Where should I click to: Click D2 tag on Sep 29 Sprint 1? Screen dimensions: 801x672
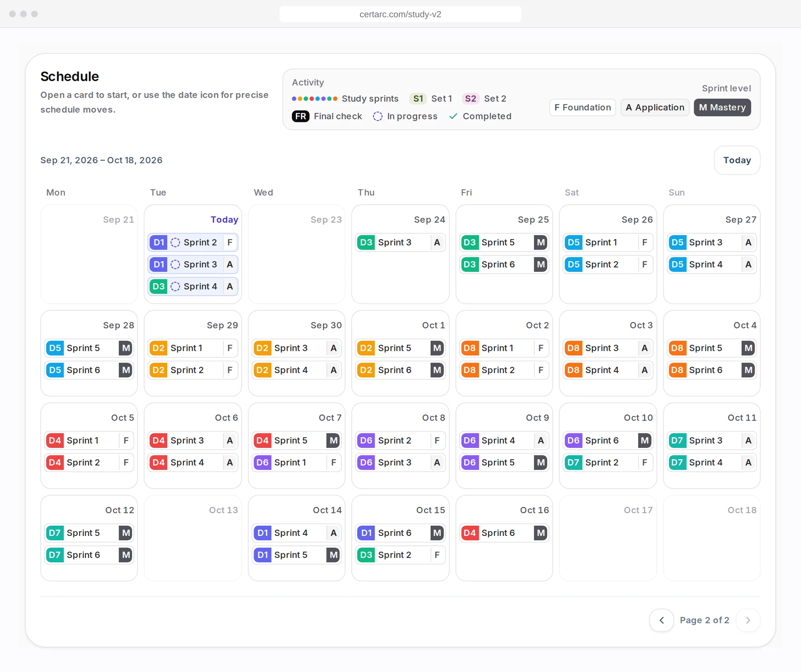[158, 348]
